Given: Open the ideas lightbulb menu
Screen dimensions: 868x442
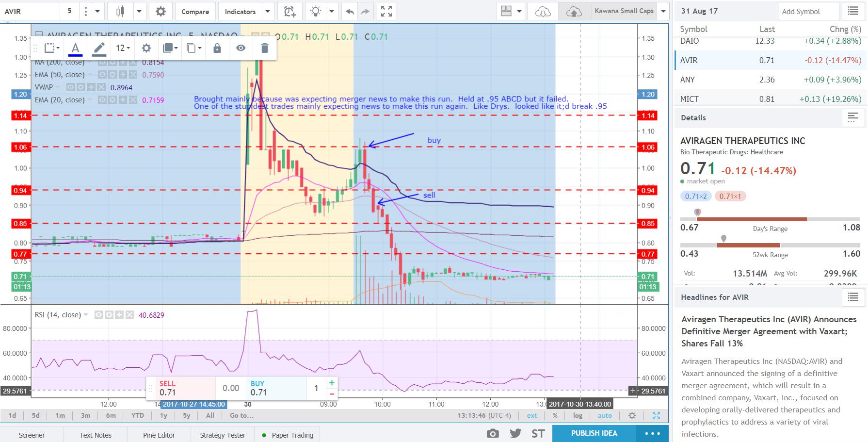Looking at the screenshot, I should point(316,12).
